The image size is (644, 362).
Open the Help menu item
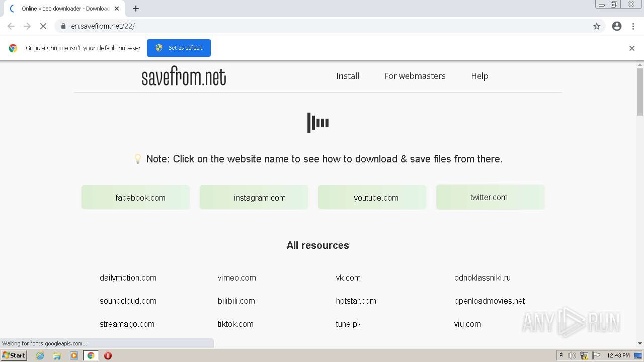(479, 76)
